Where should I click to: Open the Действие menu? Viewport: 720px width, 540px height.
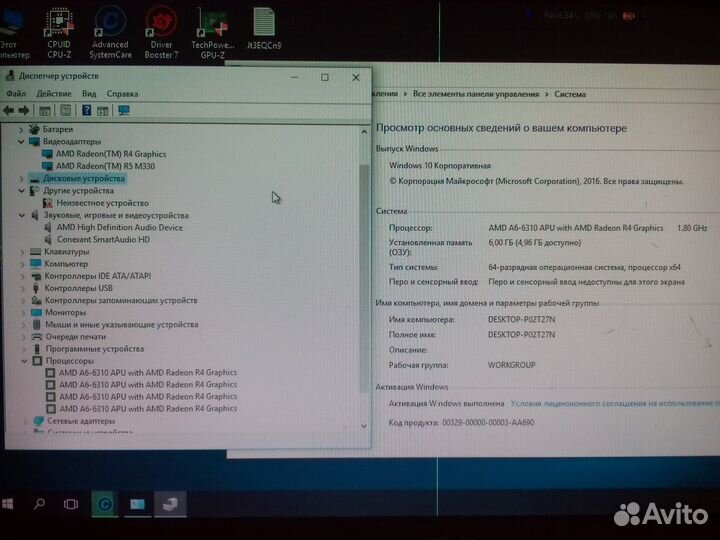tap(54, 94)
